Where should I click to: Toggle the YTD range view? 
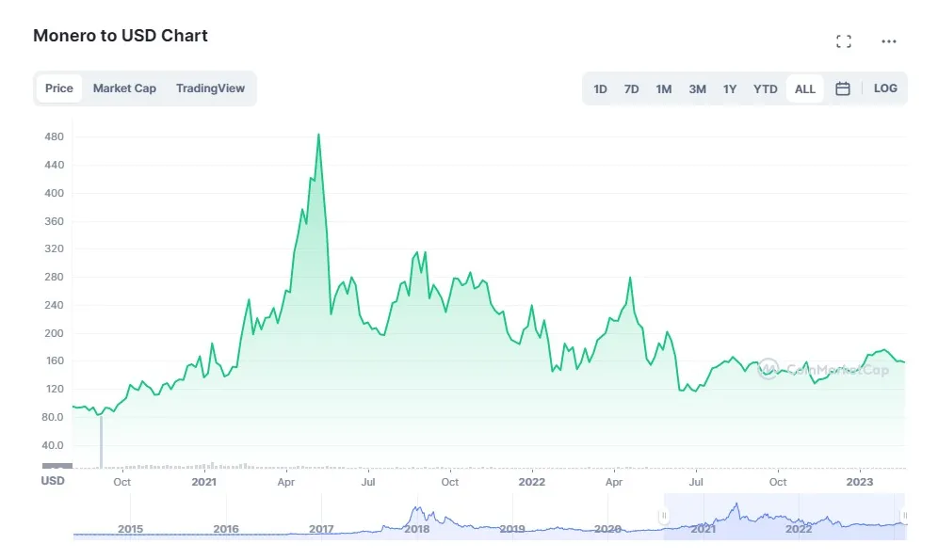[766, 88]
